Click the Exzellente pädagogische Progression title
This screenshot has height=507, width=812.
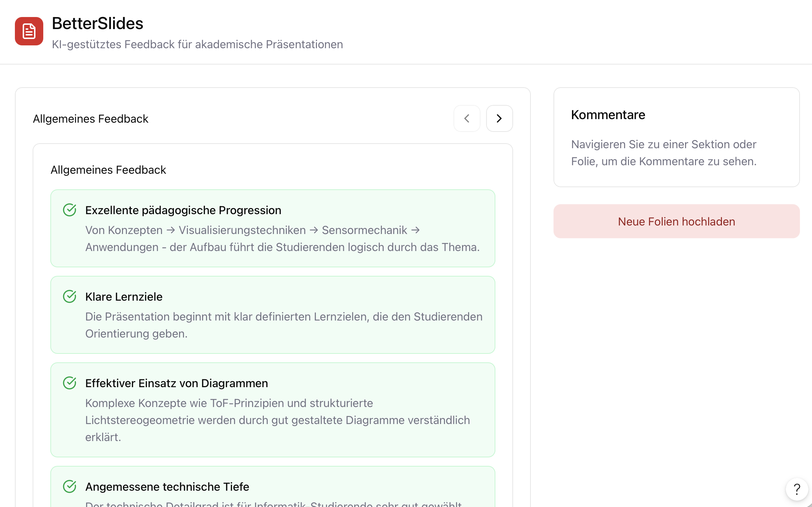point(183,210)
